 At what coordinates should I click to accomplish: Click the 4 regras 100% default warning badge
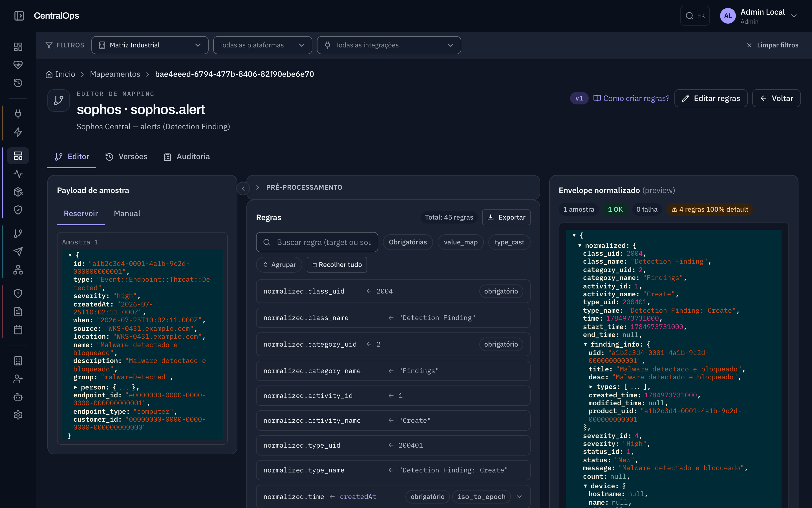coord(710,209)
